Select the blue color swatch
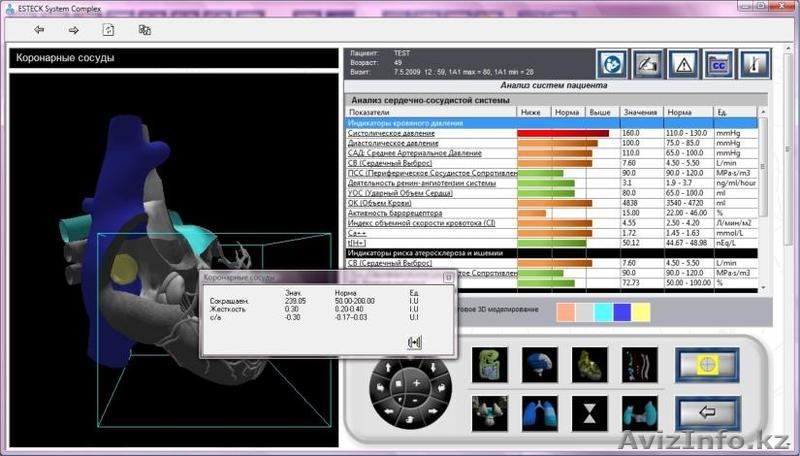The height and width of the screenshot is (456, 800). pos(621,312)
